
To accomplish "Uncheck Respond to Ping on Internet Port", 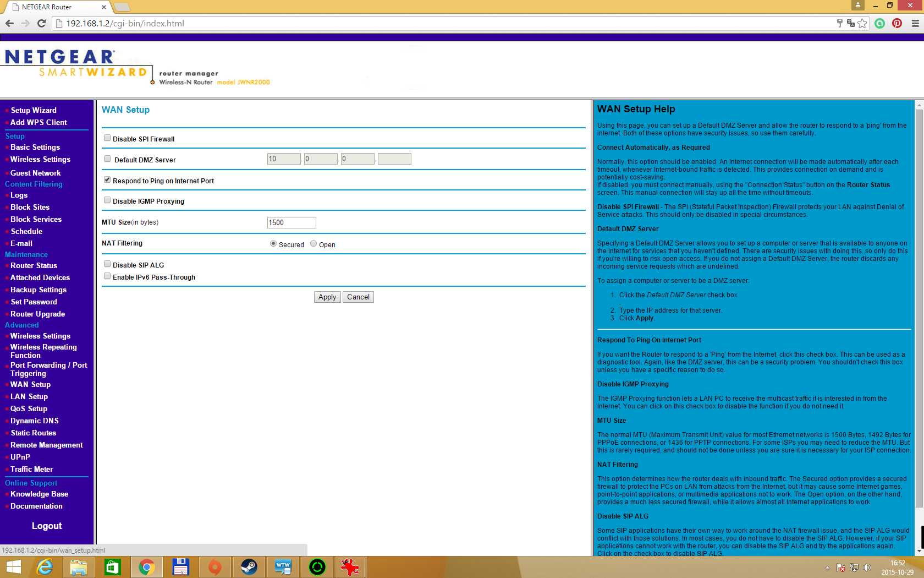I will (x=107, y=180).
